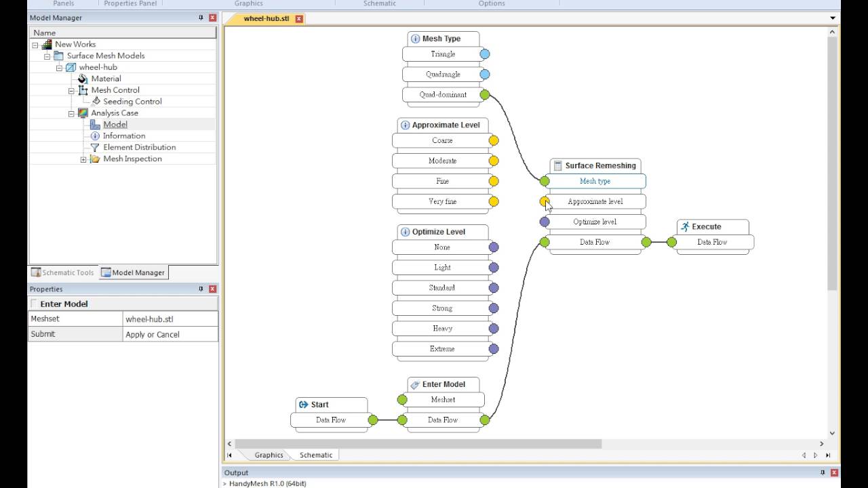Screen dimensions: 868x488
Task: Collapse the wheel-hub tree node
Action: 59,68
